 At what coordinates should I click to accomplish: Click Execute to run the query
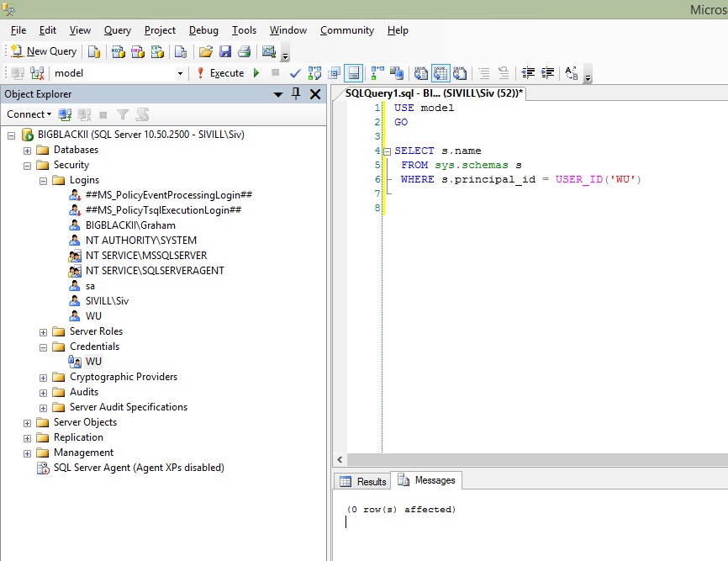click(x=221, y=73)
